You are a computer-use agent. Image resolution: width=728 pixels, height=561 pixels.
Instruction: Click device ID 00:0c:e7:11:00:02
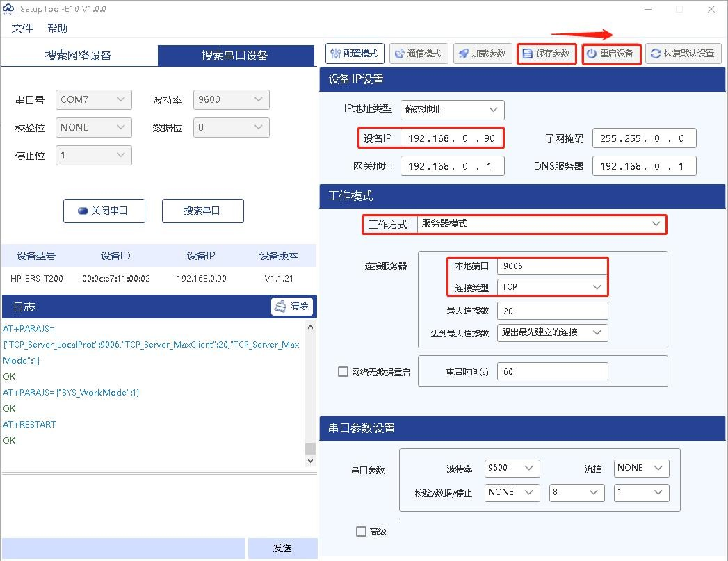point(116,278)
